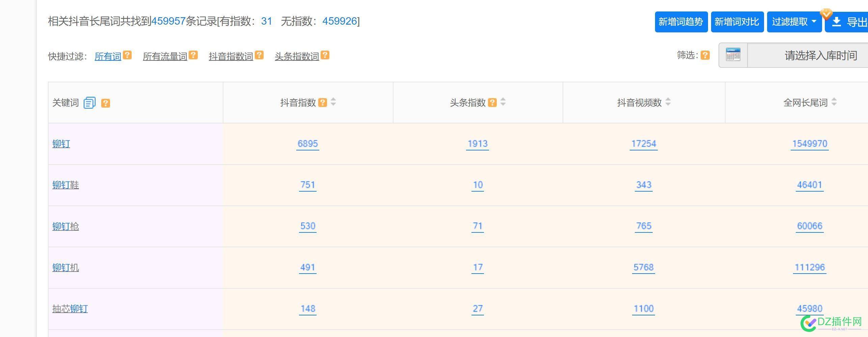868x337 pixels.
Task: Toggle sort on the 抖音指数 column
Action: point(333,102)
